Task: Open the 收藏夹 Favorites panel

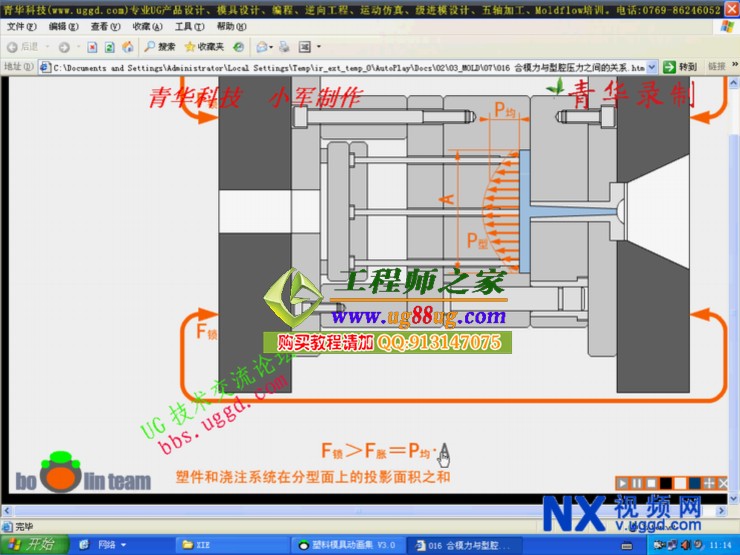Action: 204,47
